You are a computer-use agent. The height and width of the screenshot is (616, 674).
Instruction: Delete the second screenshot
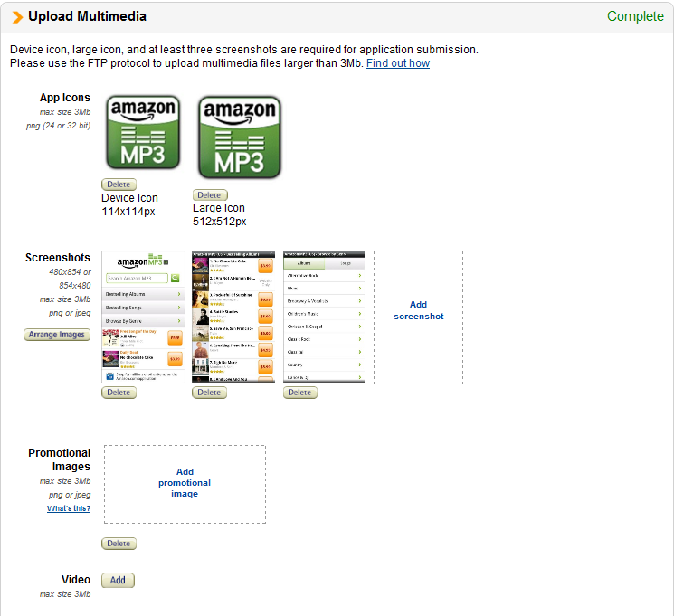pyautogui.click(x=209, y=393)
